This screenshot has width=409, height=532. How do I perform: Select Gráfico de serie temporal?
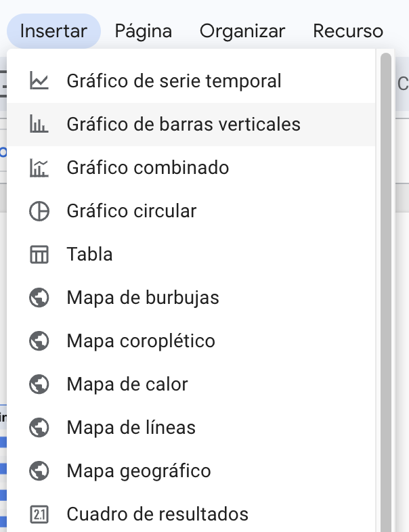(173, 81)
